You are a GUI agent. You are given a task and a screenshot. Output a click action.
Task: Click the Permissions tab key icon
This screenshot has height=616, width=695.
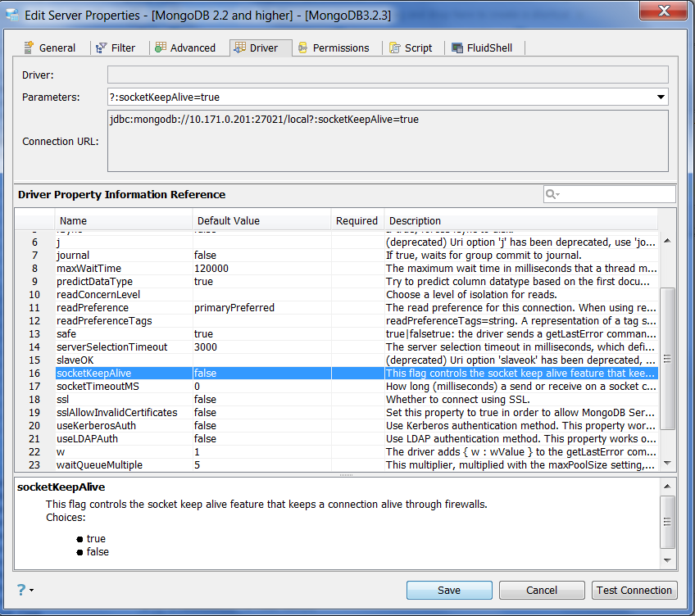[302, 48]
